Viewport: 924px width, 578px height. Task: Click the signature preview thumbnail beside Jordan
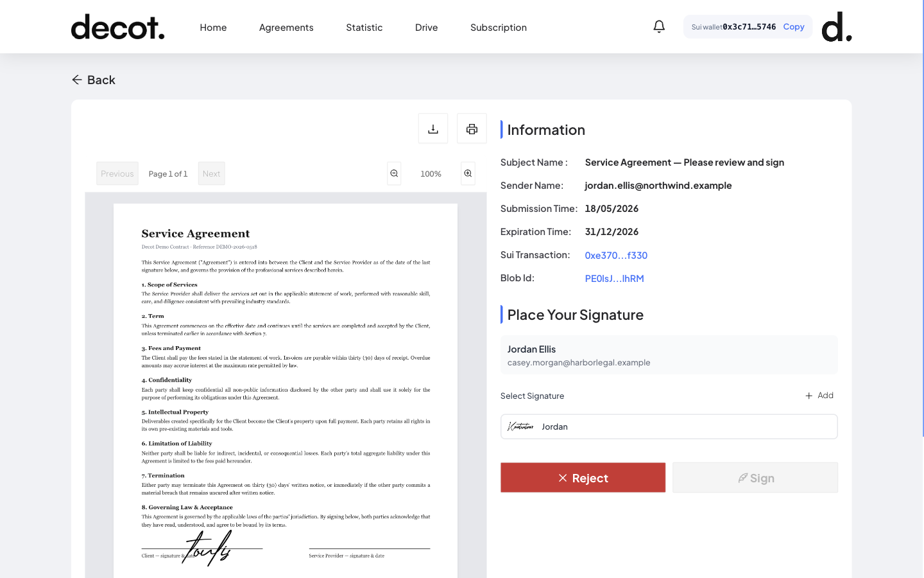(520, 426)
